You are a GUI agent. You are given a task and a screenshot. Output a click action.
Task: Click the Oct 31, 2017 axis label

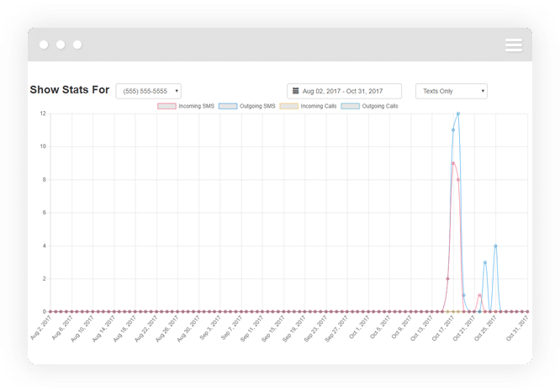click(517, 329)
